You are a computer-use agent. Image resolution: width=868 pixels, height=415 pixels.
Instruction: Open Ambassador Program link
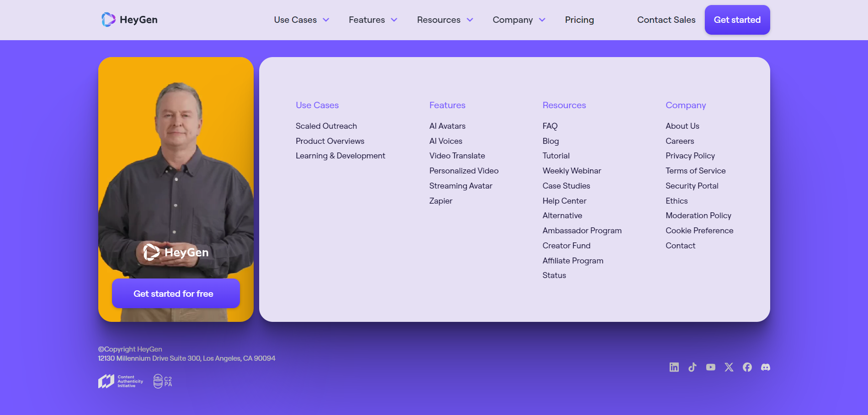tap(582, 231)
